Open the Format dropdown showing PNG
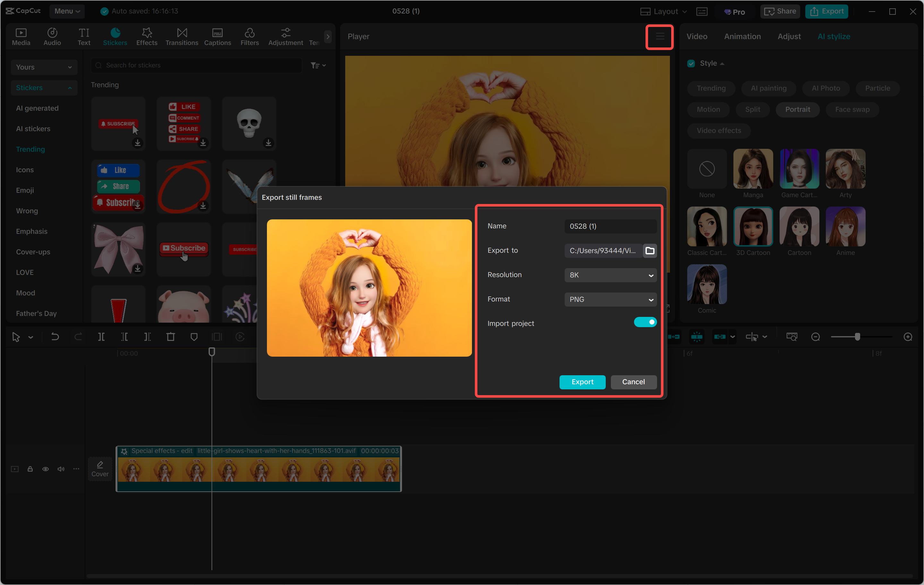 click(x=610, y=300)
